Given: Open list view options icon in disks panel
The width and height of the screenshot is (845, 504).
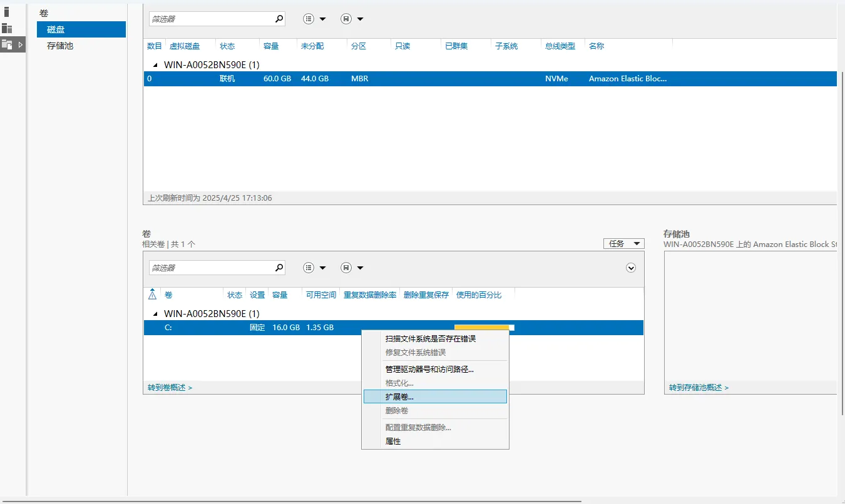Looking at the screenshot, I should (314, 19).
